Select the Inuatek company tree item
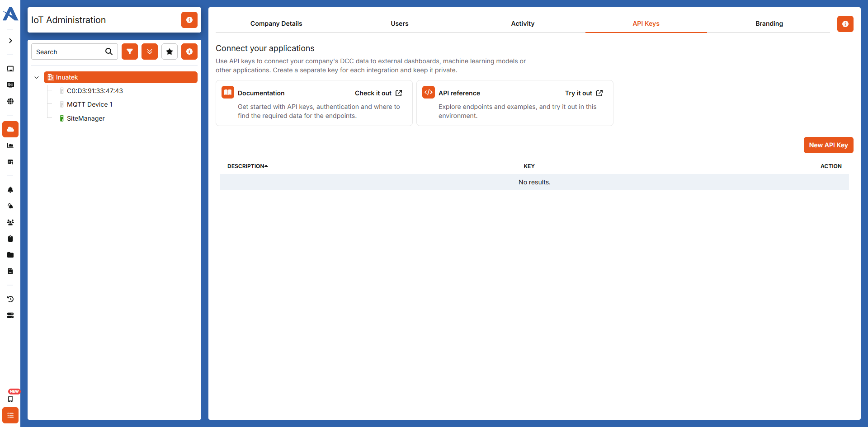868x427 pixels. coord(121,77)
